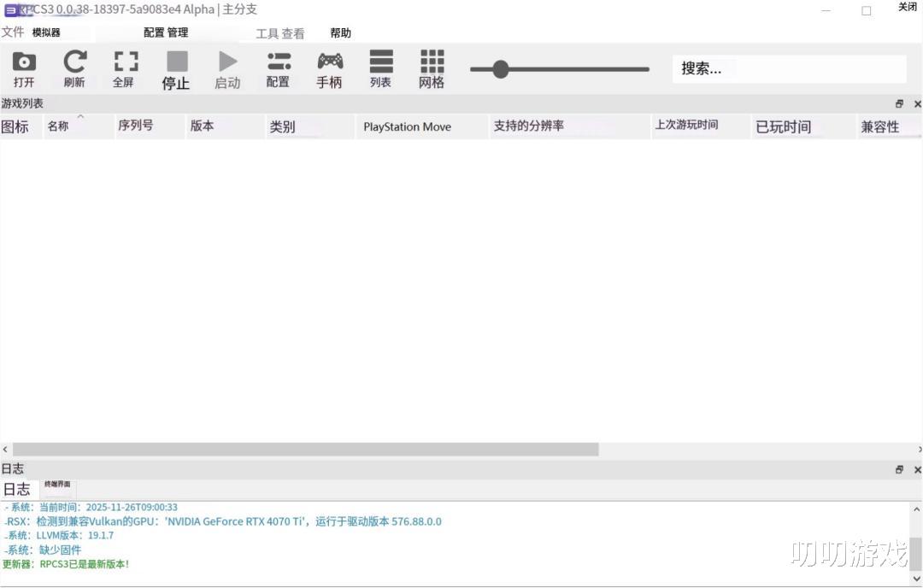The height and width of the screenshot is (588, 923).
Task: Focus the 搜索 search field
Action: pos(789,69)
